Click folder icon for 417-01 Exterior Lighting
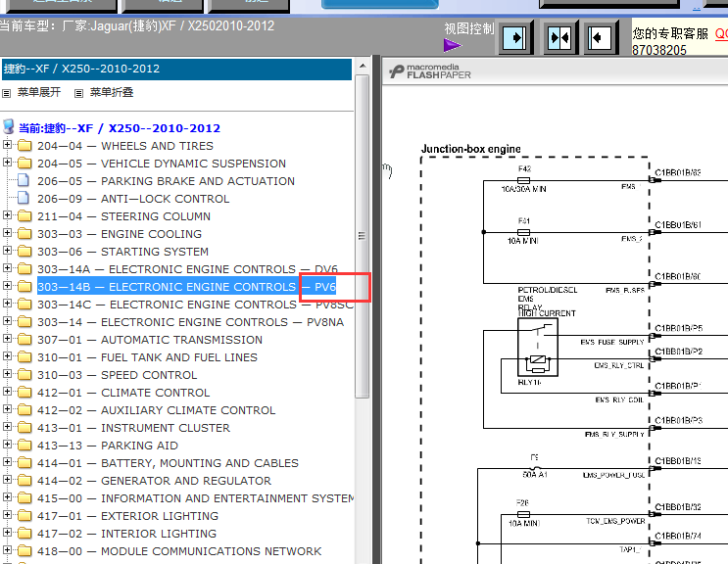This screenshot has width=728, height=564. [24, 516]
